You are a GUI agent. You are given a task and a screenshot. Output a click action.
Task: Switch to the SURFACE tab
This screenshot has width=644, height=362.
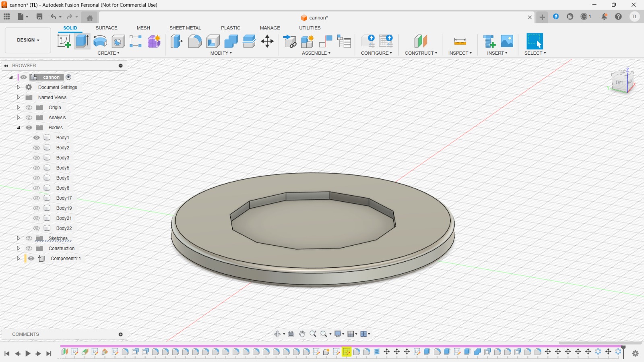point(106,28)
